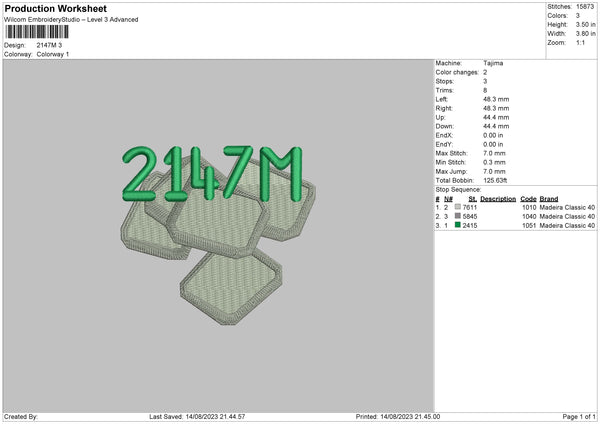
Task: Click the Colorway 1 value
Action: 53,54
